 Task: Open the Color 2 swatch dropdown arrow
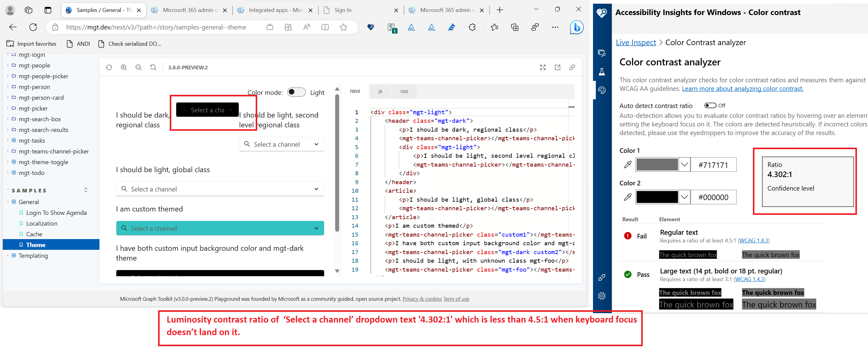[x=684, y=197]
